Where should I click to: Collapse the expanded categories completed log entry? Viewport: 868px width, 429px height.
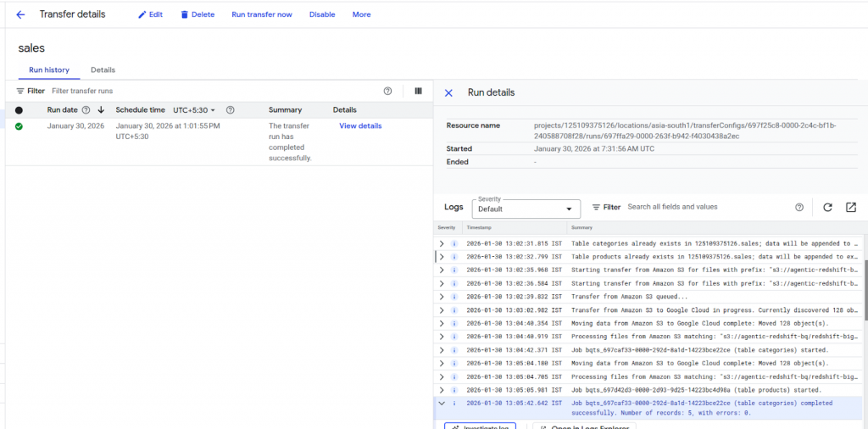[x=442, y=404]
